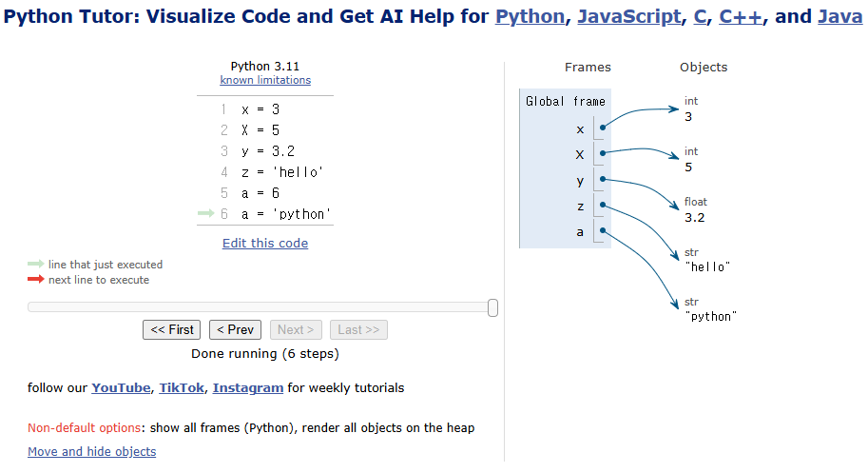This screenshot has width=868, height=473.
Task: Go to first step with << First button
Action: pyautogui.click(x=172, y=329)
